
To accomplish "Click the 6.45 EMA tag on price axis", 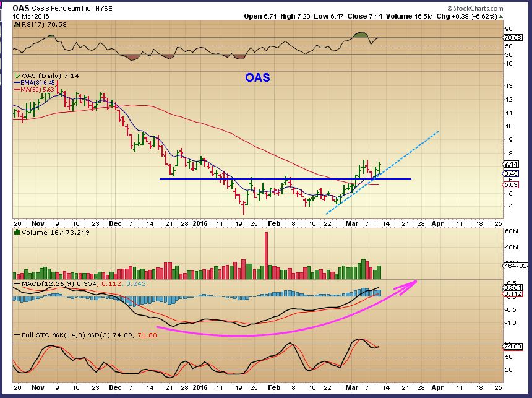I will click(512, 173).
